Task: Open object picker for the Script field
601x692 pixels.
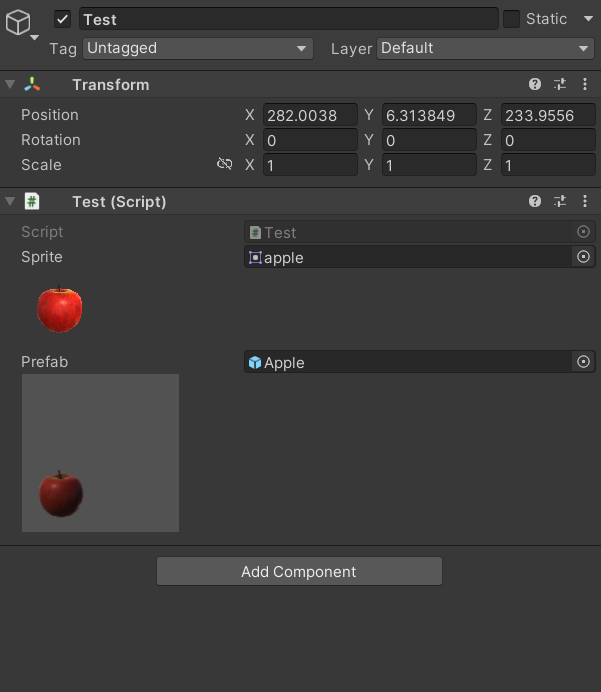Action: [583, 232]
